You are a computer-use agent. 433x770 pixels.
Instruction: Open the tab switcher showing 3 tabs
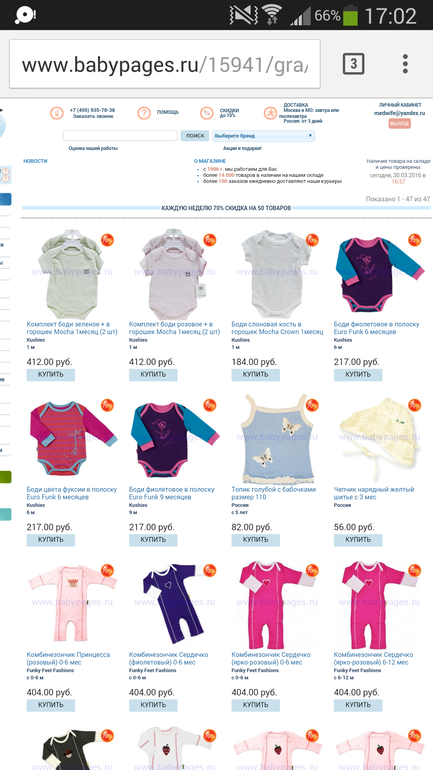pyautogui.click(x=353, y=64)
